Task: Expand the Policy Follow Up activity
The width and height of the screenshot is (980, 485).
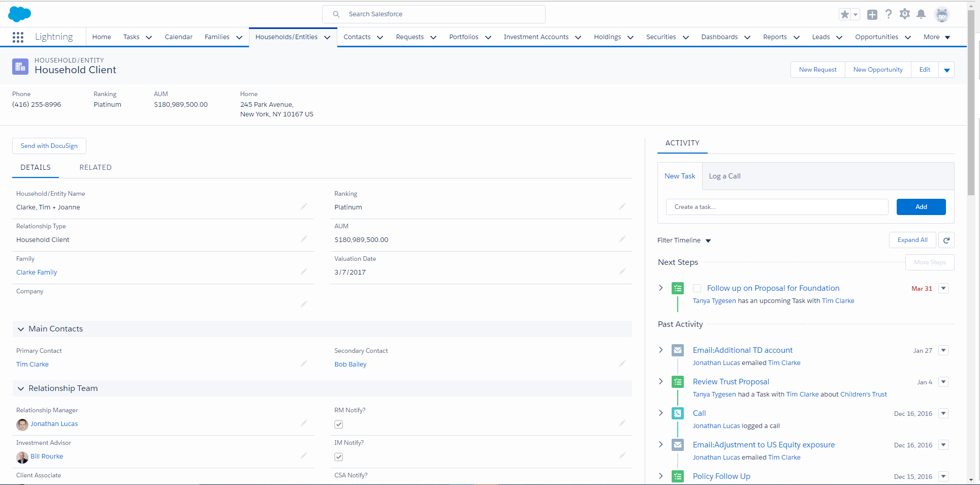Action: [x=661, y=476]
